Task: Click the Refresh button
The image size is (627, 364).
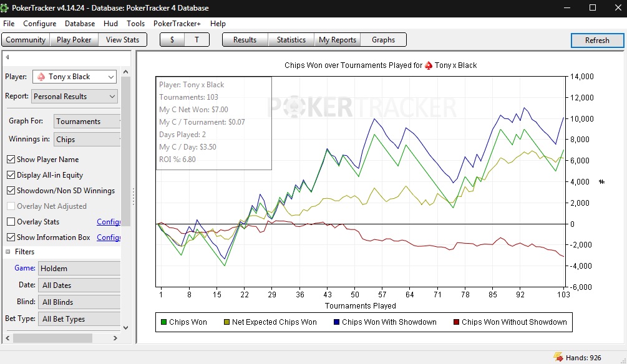Action: coord(597,41)
